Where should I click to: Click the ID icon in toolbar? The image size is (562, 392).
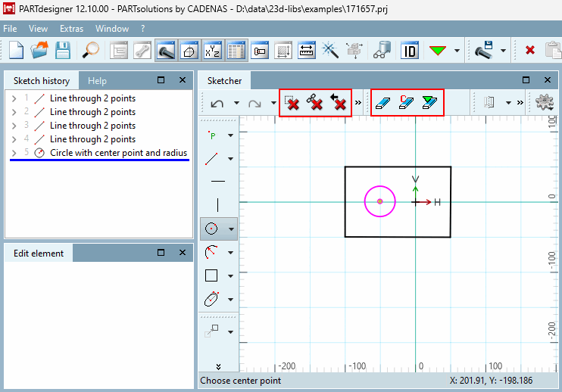[410, 50]
